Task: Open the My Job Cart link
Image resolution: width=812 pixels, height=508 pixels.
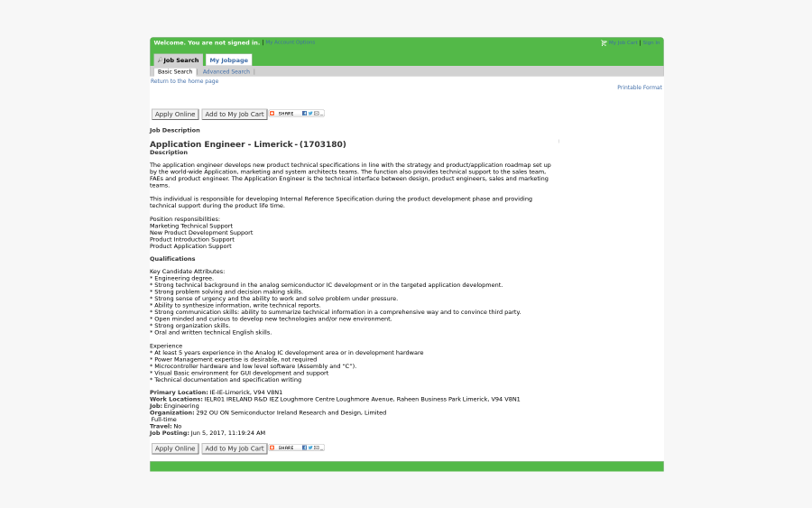Action: 623,42
